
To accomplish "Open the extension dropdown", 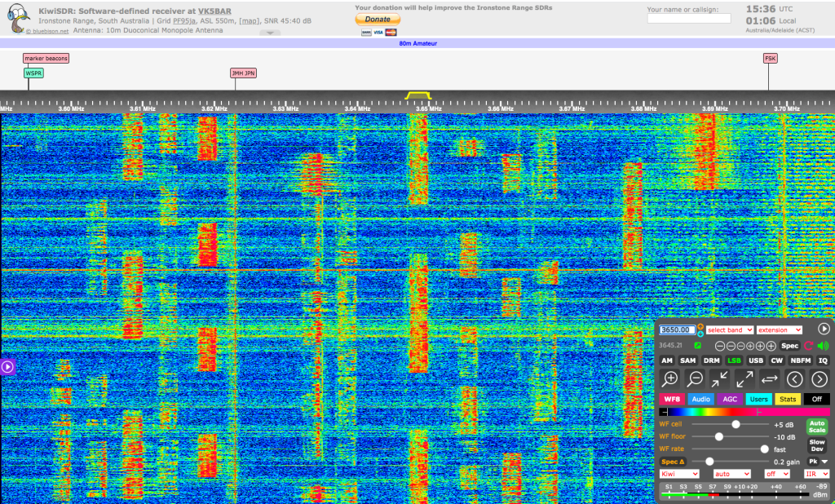I will [779, 329].
